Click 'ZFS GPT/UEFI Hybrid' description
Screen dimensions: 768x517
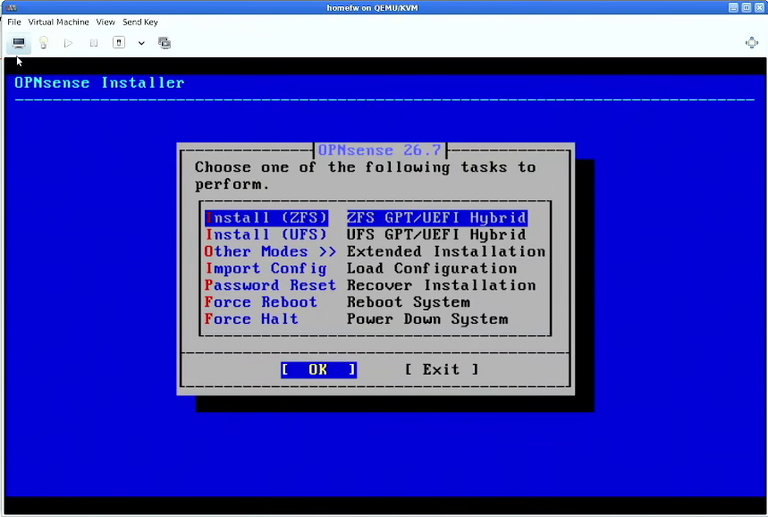[437, 218]
